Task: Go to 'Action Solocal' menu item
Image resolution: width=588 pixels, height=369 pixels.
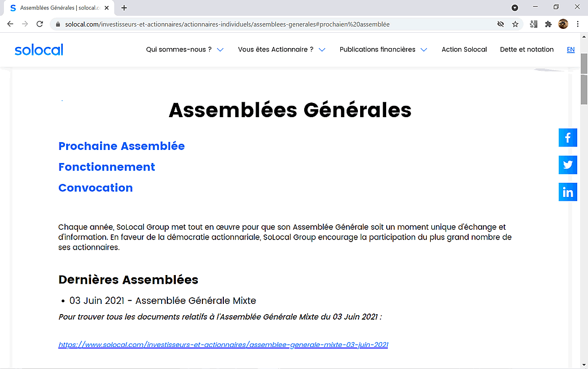Action: tap(464, 50)
